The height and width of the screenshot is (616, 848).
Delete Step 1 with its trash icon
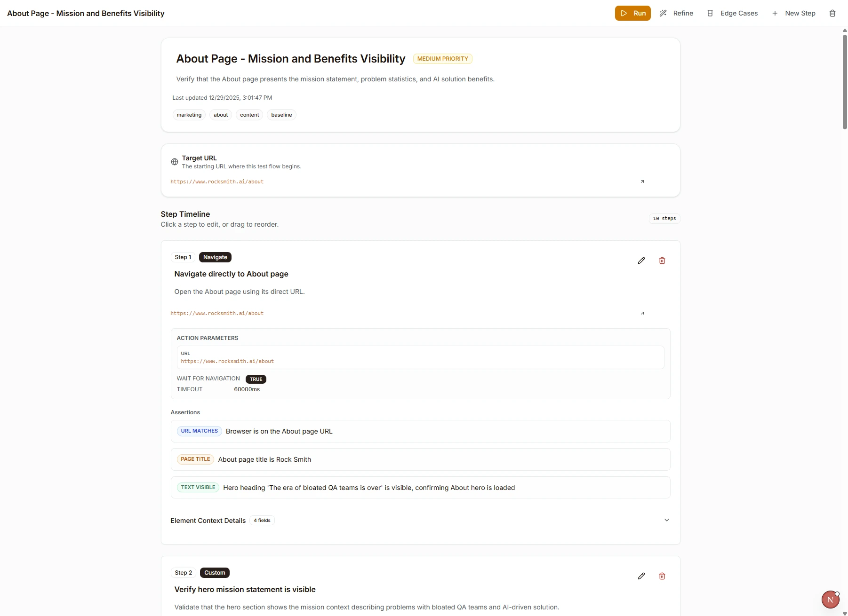click(662, 261)
